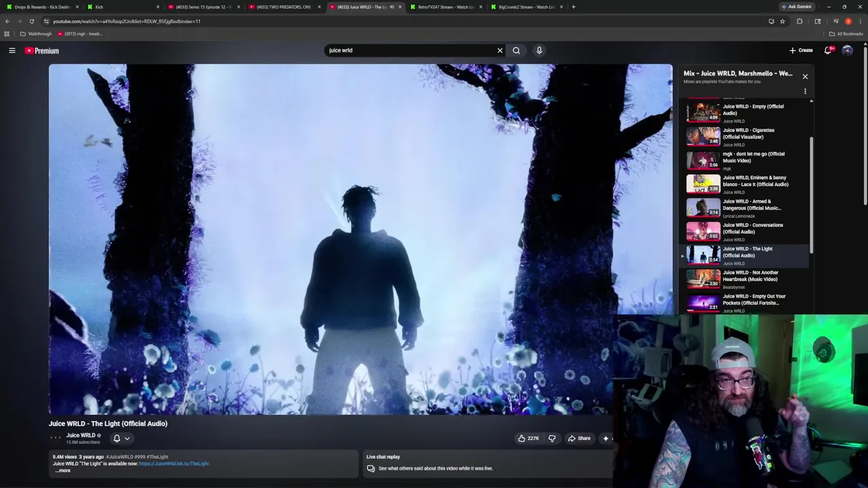Go to the YouTube Premium home logo
The height and width of the screenshot is (488, 868).
point(42,51)
